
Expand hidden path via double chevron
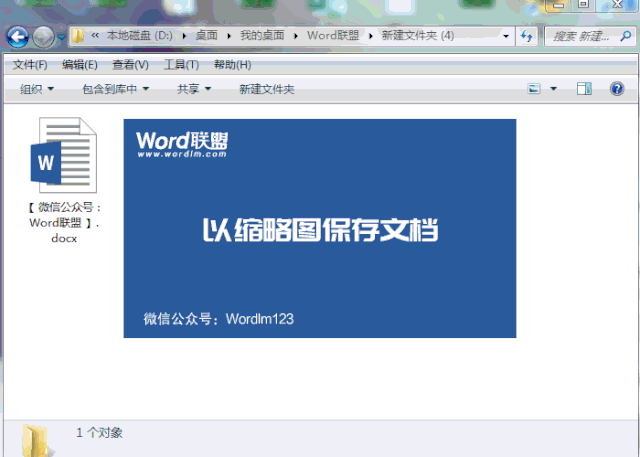tap(95, 35)
